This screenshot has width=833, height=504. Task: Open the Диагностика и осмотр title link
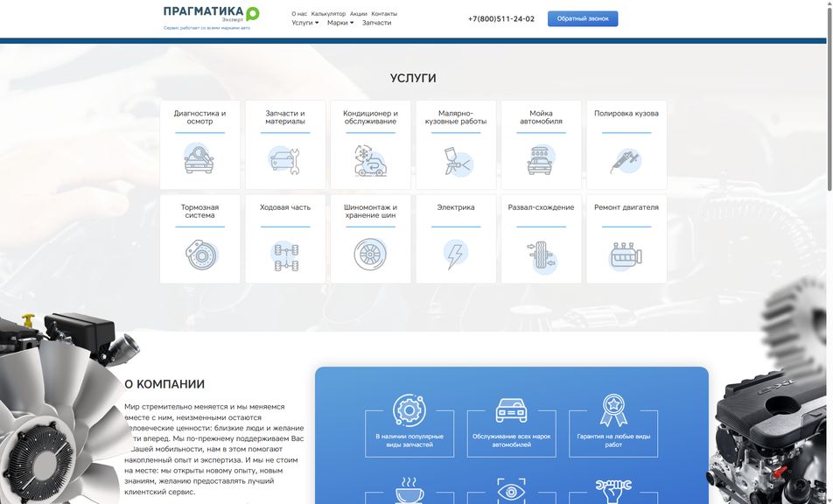point(199,117)
